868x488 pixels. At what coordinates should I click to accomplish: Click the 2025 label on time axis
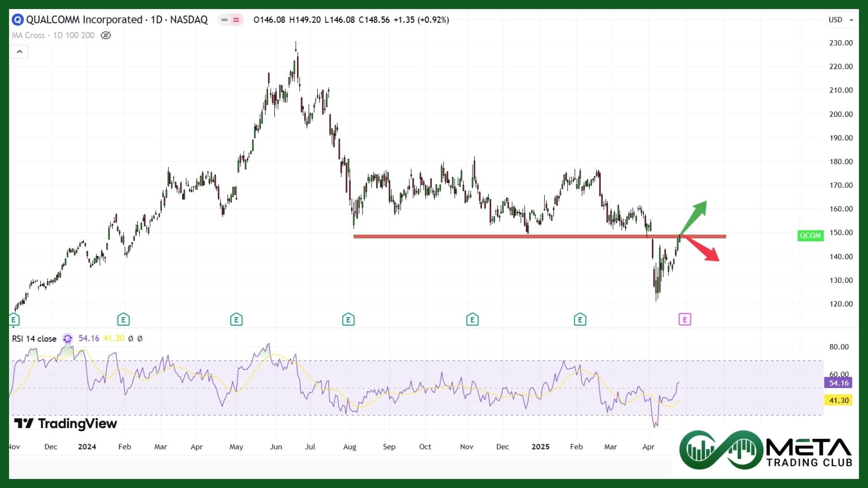(541, 446)
